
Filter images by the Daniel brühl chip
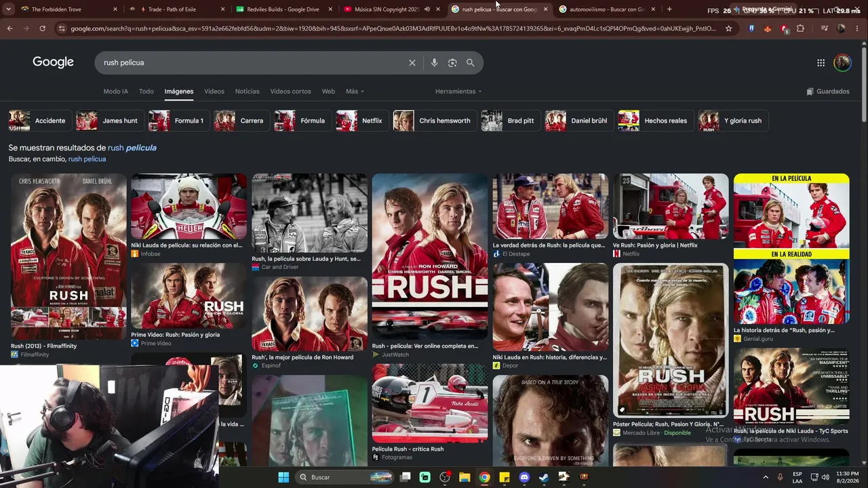[x=578, y=121]
